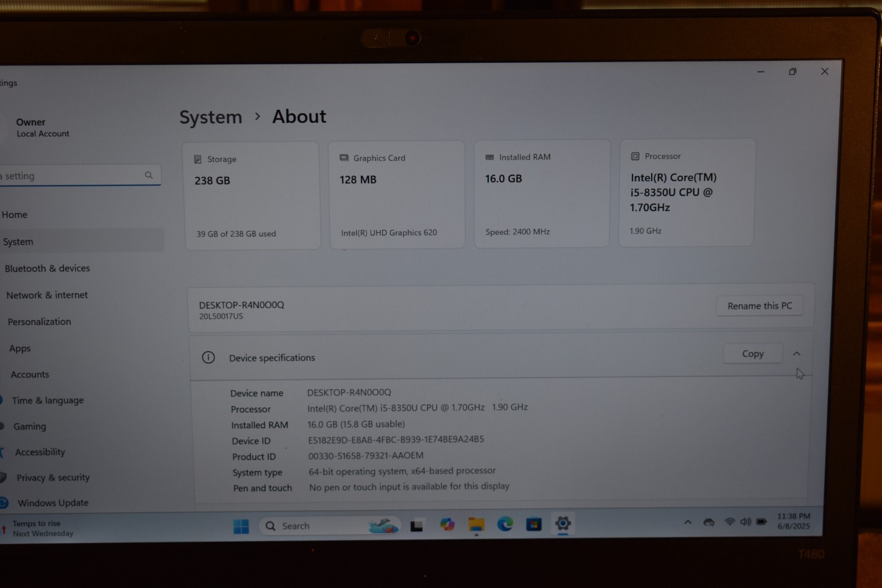Open File Explorer from the taskbar

coord(476,524)
